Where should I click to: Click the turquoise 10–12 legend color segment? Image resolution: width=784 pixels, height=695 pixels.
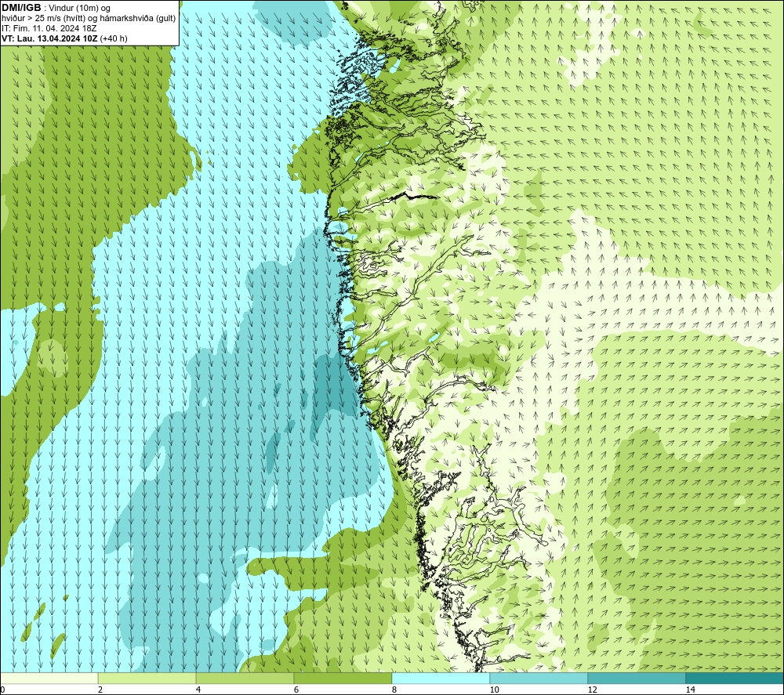coord(539,678)
